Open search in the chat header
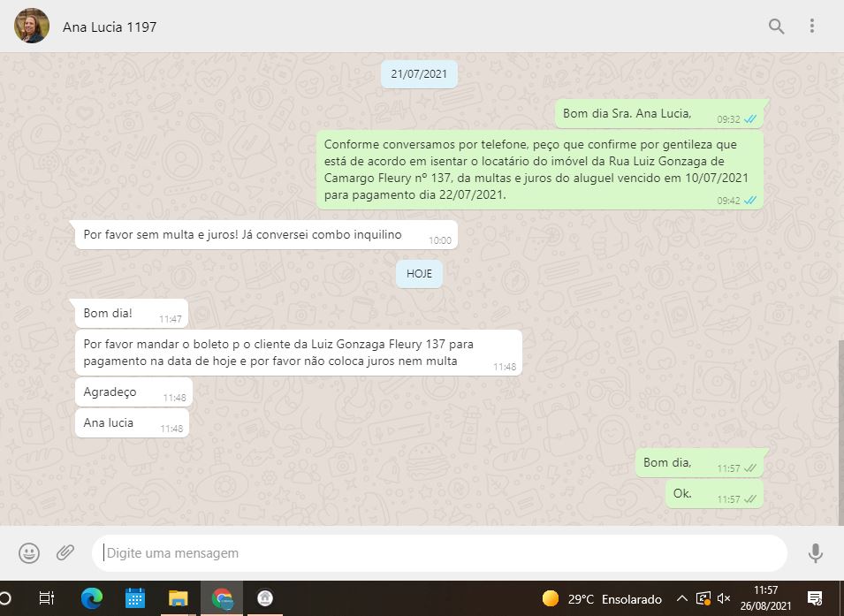Viewport: 844px width, 616px height. pos(776,27)
